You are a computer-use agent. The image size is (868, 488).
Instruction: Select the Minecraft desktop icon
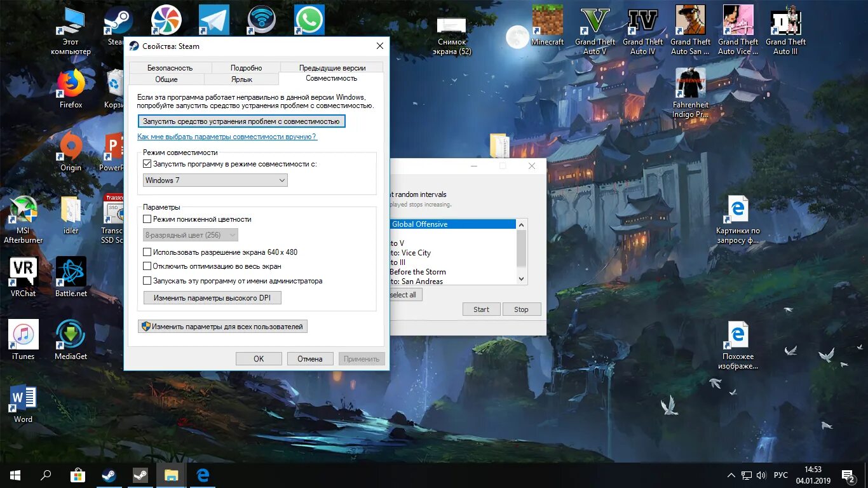(x=547, y=27)
